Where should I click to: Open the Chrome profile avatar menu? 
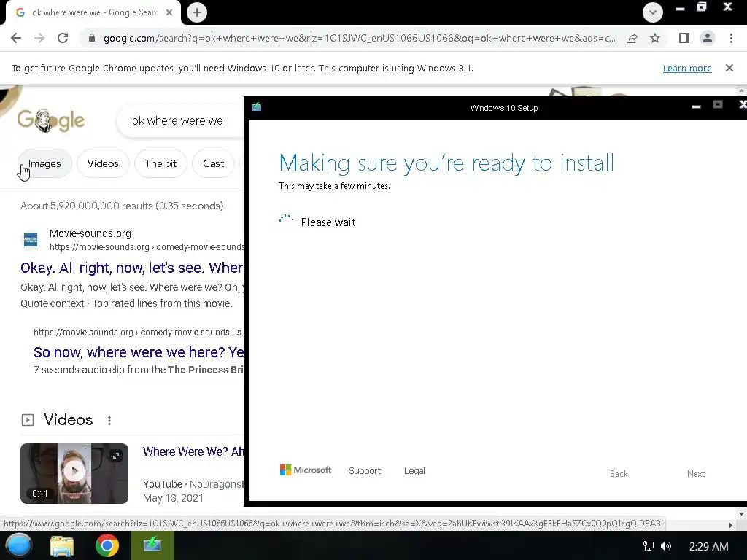coord(708,38)
